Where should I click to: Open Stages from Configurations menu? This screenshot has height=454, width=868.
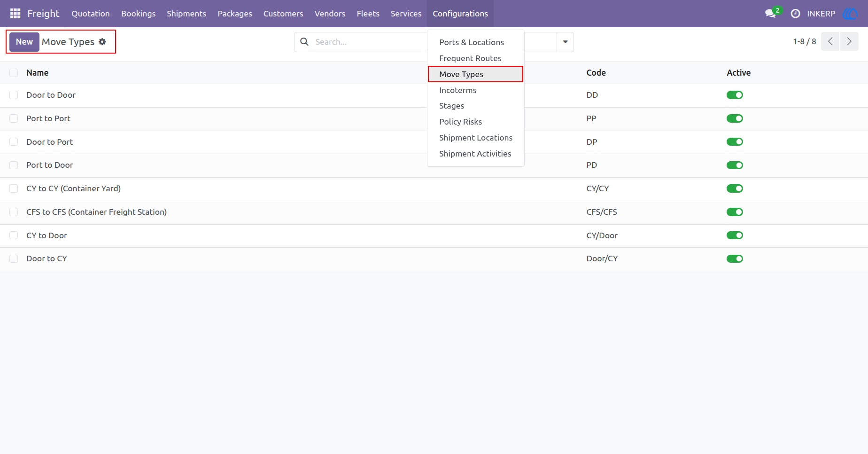[x=476, y=106]
